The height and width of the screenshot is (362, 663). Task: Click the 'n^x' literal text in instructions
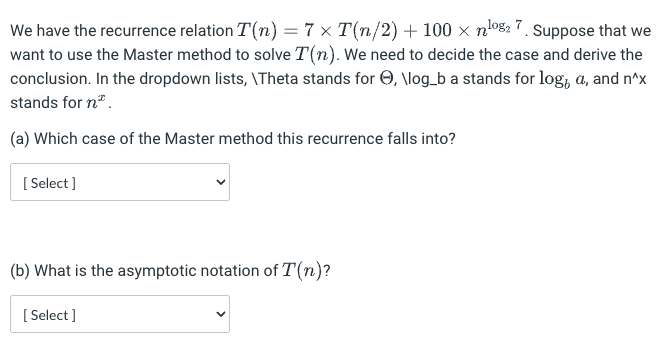pos(635,79)
